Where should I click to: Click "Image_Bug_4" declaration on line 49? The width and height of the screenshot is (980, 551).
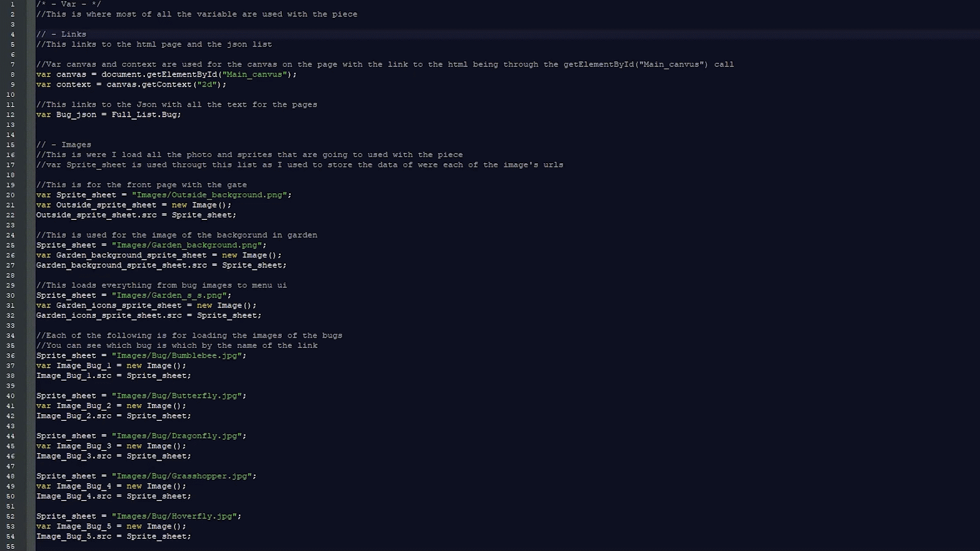point(84,487)
